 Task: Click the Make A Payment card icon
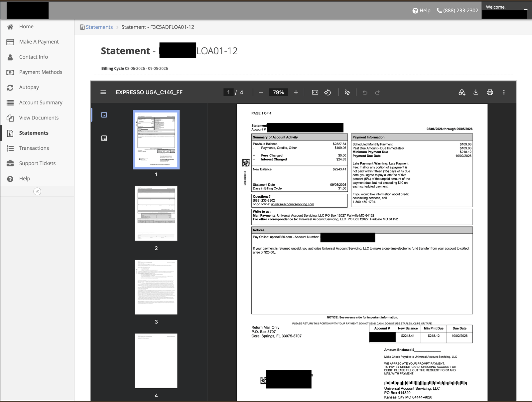pyautogui.click(x=10, y=42)
